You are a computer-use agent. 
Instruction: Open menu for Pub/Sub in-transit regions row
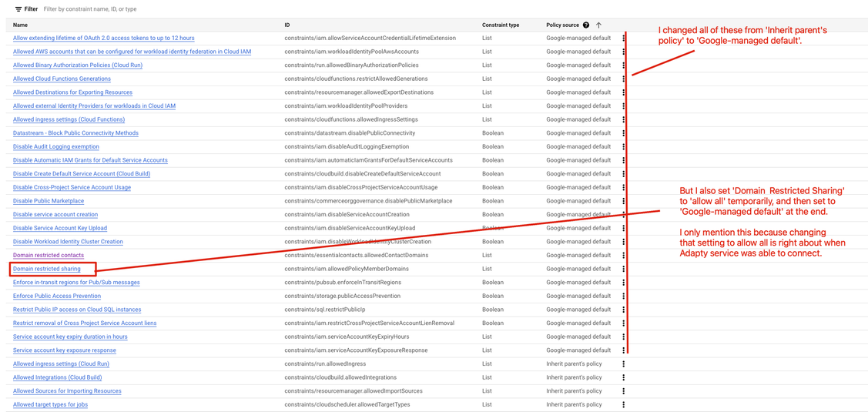tap(624, 282)
